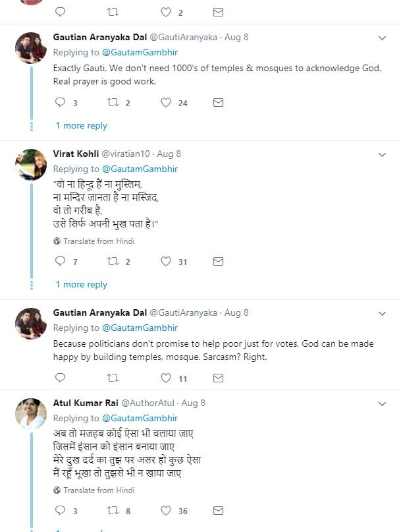Like the tweet with 24 likes
This screenshot has width=401, height=532.
166,103
